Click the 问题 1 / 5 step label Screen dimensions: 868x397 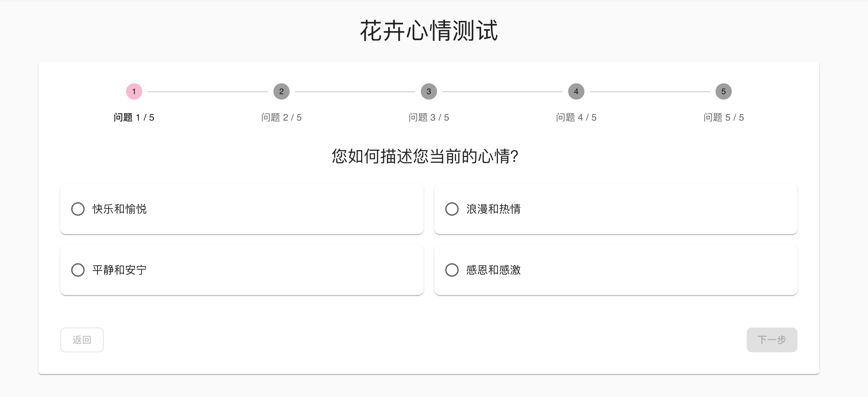coord(134,118)
